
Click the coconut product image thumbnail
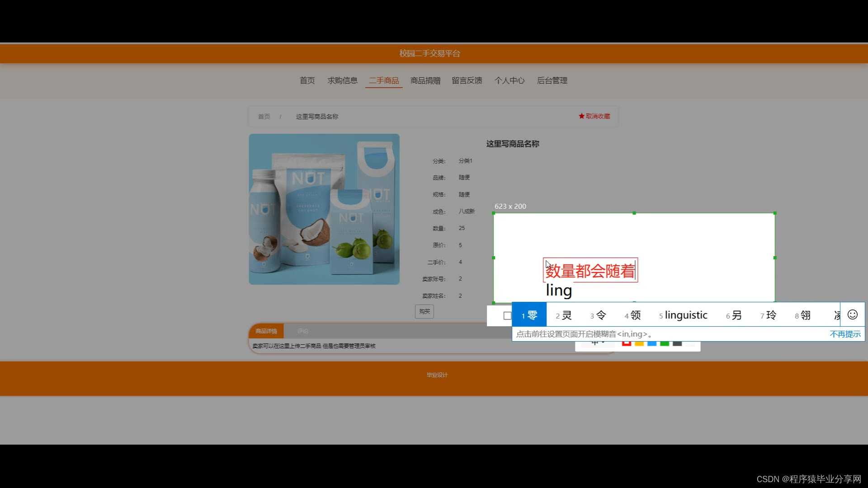(324, 209)
